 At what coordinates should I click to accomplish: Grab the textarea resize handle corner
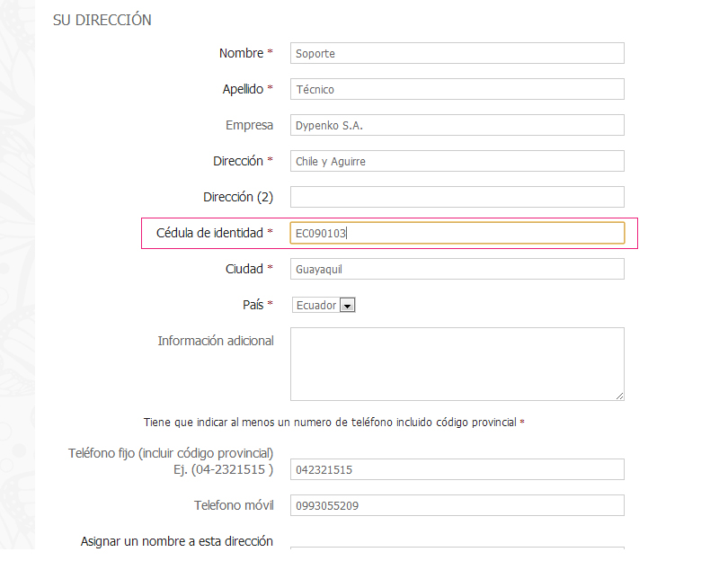[619, 395]
